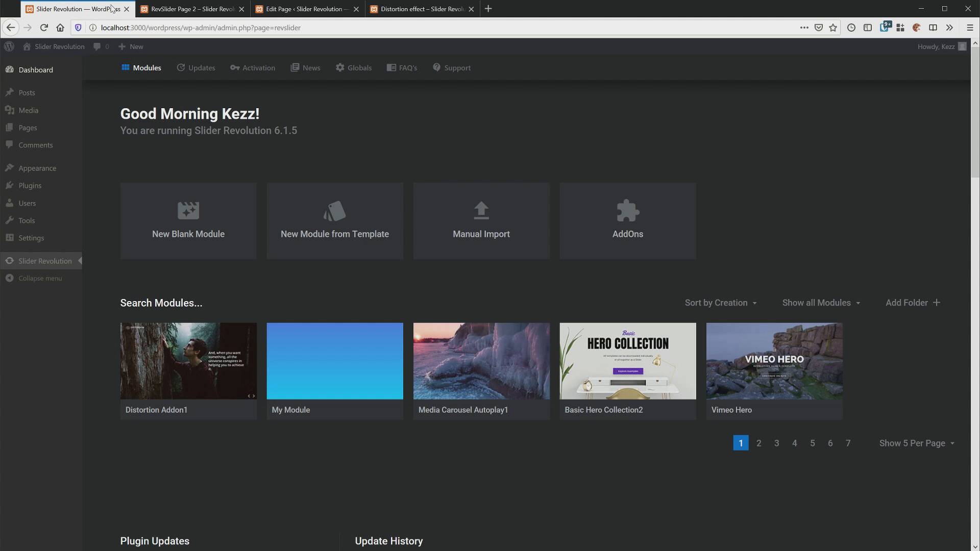Click the Add Folder plus icon
This screenshot has width=980, height=551.
pos(936,303)
